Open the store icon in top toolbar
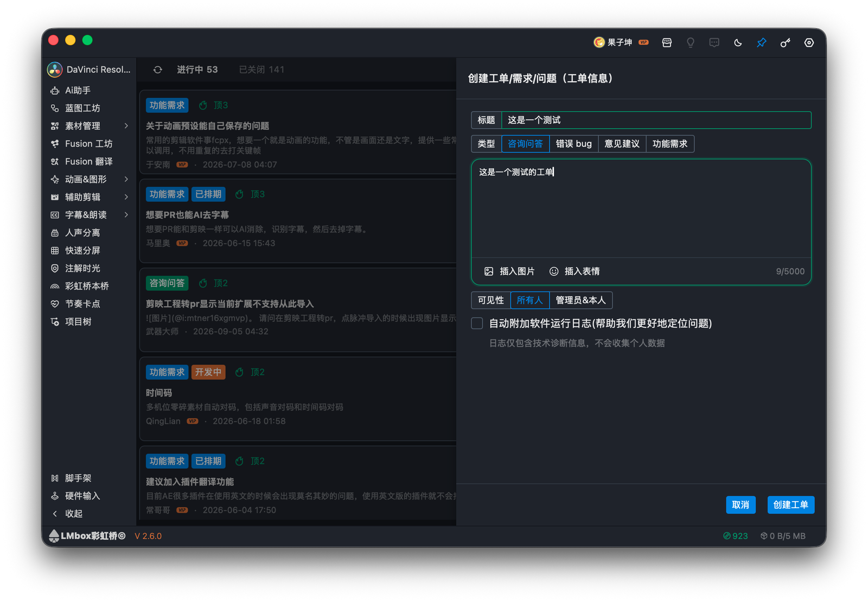This screenshot has height=602, width=868. (x=667, y=42)
